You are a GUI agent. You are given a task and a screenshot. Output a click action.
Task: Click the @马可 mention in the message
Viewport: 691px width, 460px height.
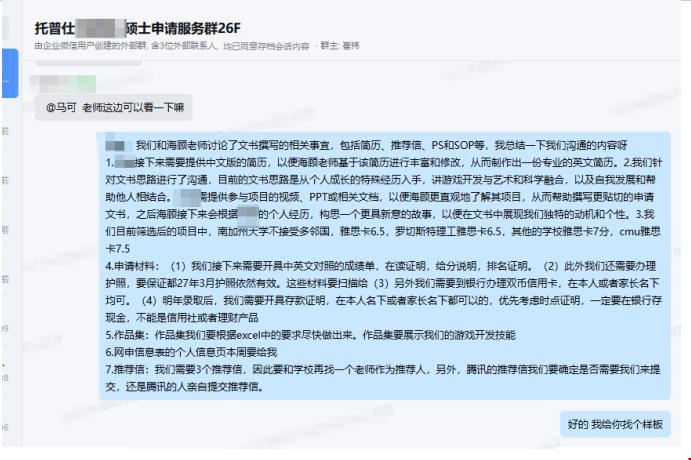click(x=61, y=108)
